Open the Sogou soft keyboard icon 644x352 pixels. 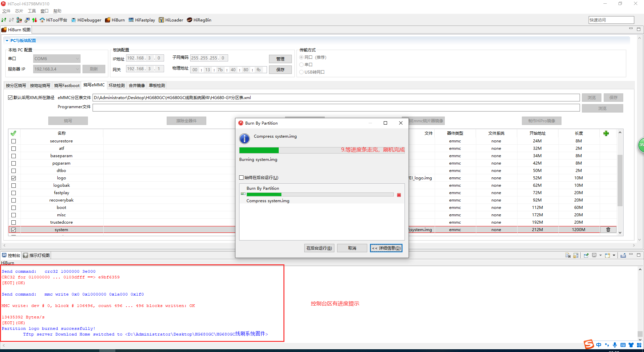(x=623, y=345)
